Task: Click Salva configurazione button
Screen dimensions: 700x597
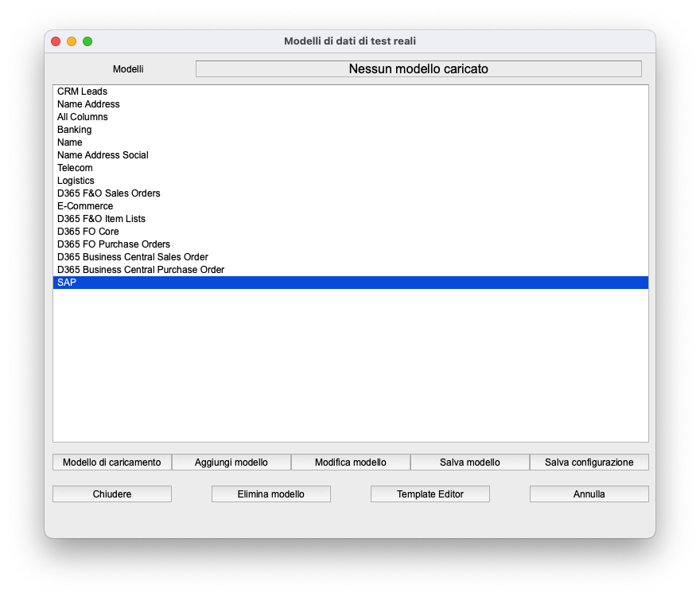Action: pyautogui.click(x=589, y=462)
